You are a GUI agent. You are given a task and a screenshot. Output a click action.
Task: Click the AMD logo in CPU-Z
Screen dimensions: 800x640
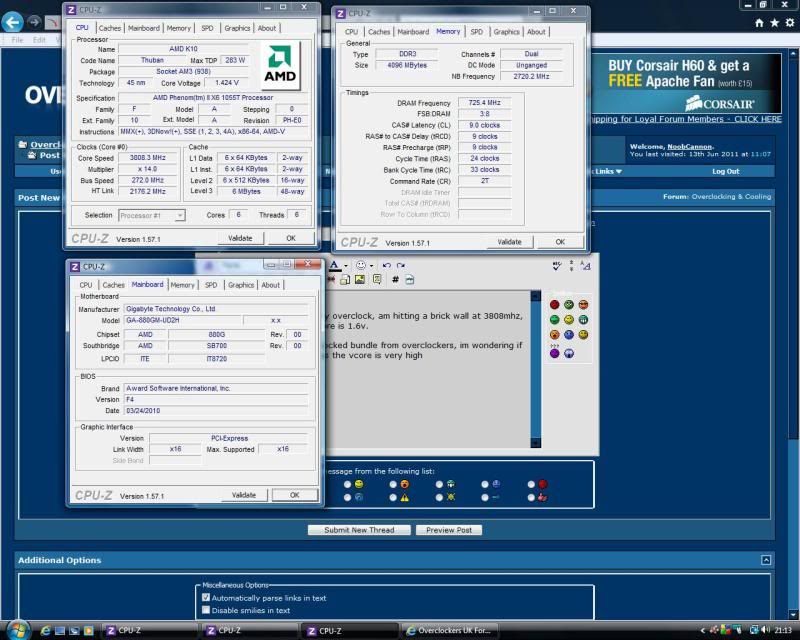tap(280, 65)
